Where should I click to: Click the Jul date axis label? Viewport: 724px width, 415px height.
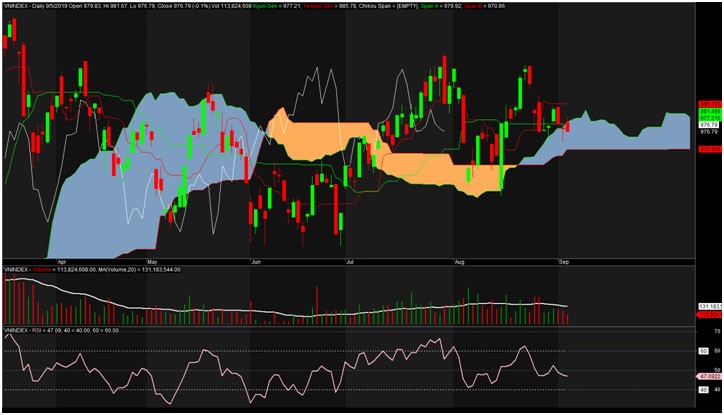[350, 259]
